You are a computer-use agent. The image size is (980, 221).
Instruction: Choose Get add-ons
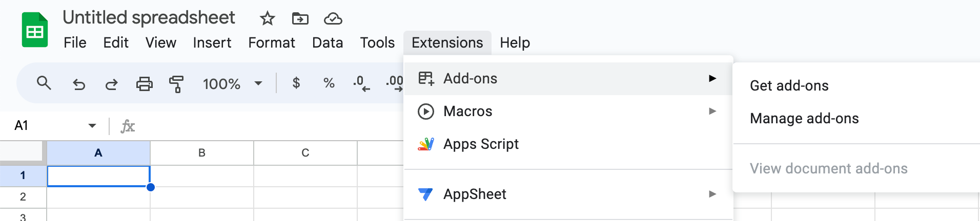(789, 85)
